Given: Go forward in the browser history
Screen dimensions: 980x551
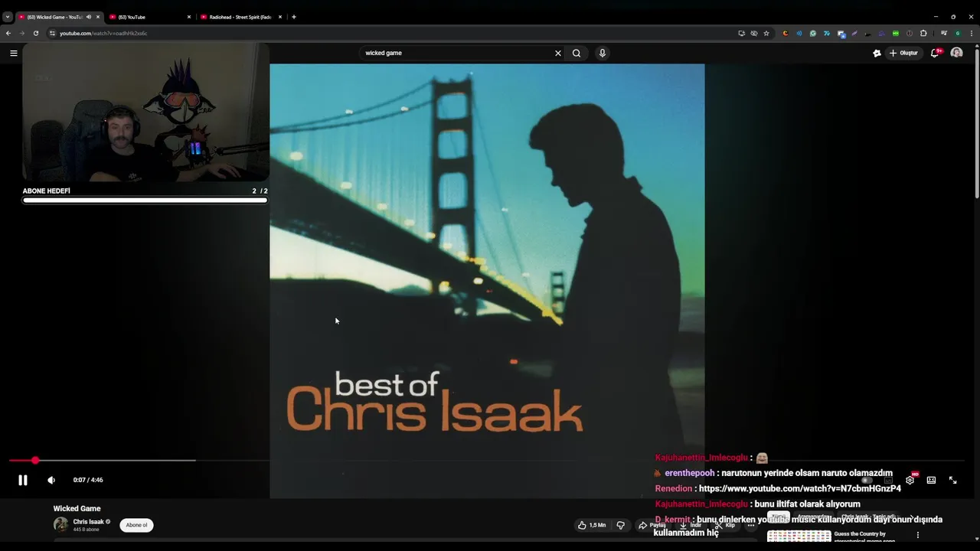Looking at the screenshot, I should 21,33.
